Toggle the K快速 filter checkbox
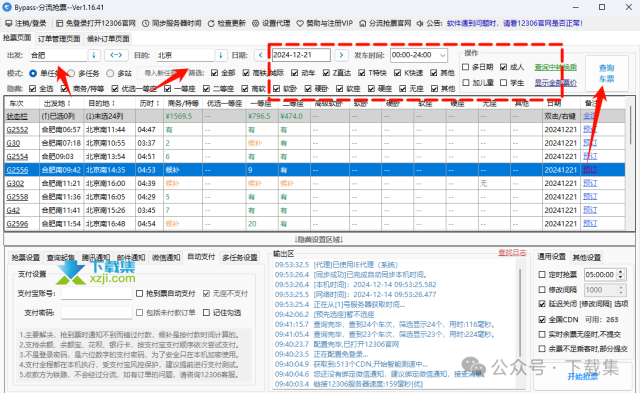The width and height of the screenshot is (640, 393). pos(398,73)
